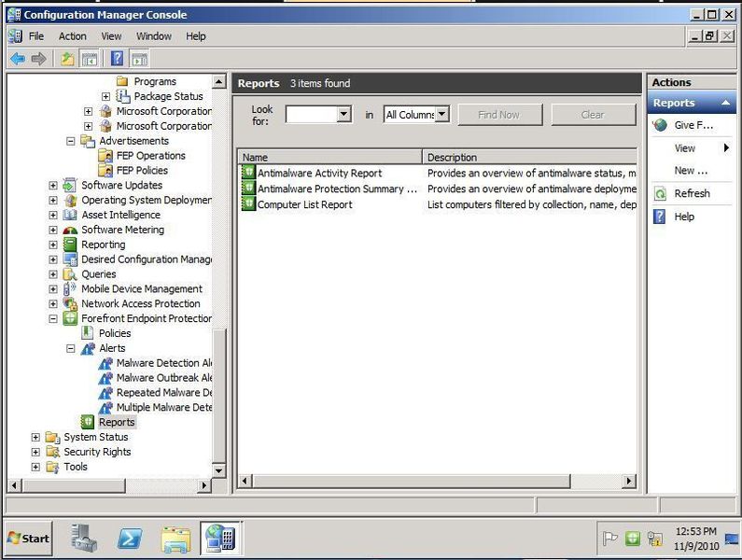Click the Policies document icon
The width and height of the screenshot is (742, 560).
coord(87,333)
